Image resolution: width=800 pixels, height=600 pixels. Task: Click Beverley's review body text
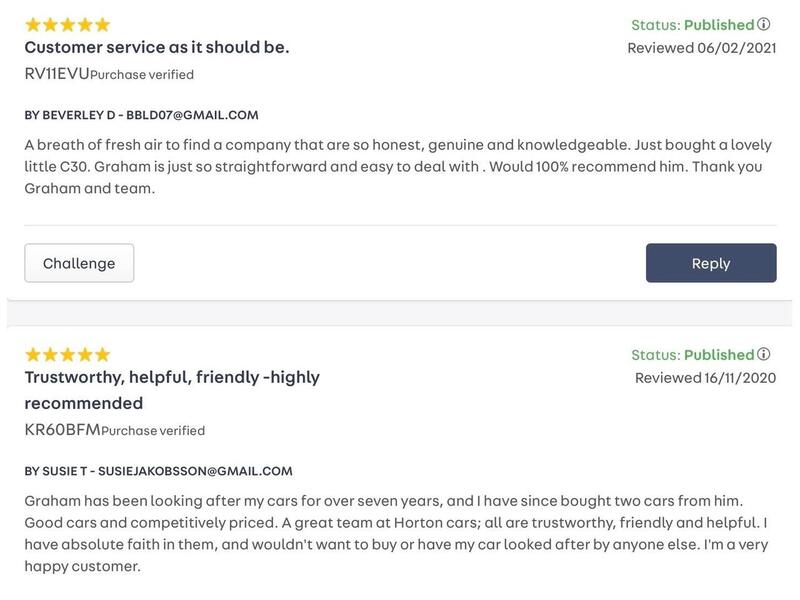pyautogui.click(x=398, y=166)
